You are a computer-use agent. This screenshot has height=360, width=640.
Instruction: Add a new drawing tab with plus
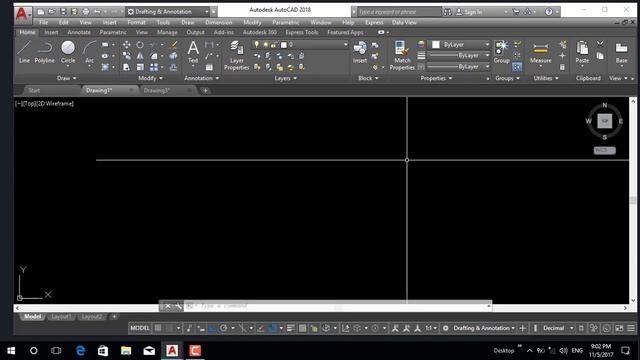(x=205, y=90)
